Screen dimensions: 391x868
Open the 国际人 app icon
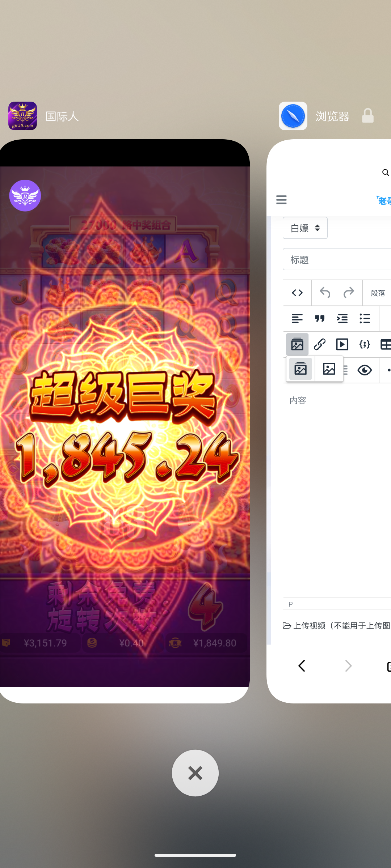[22, 116]
